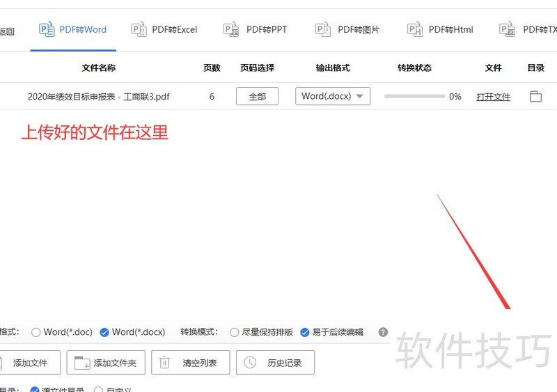This screenshot has height=392, width=557.
Task: Switch to the PDF转TXT tab
Action: pyautogui.click(x=528, y=29)
